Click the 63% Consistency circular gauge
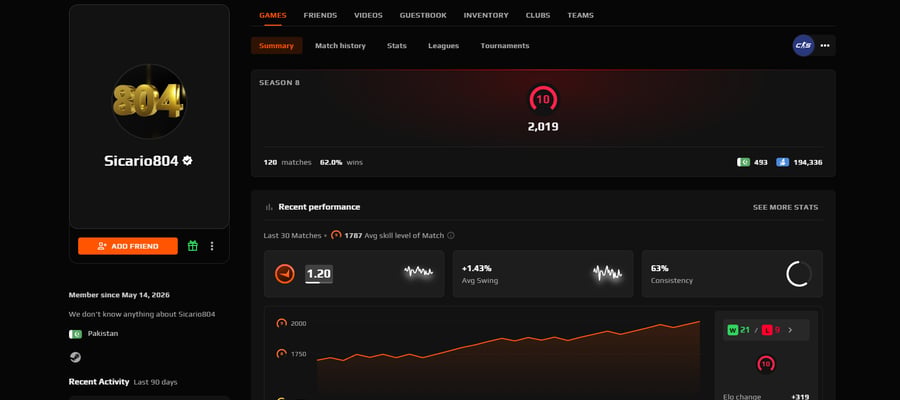Viewport: 900px width, 400px height. (798, 274)
